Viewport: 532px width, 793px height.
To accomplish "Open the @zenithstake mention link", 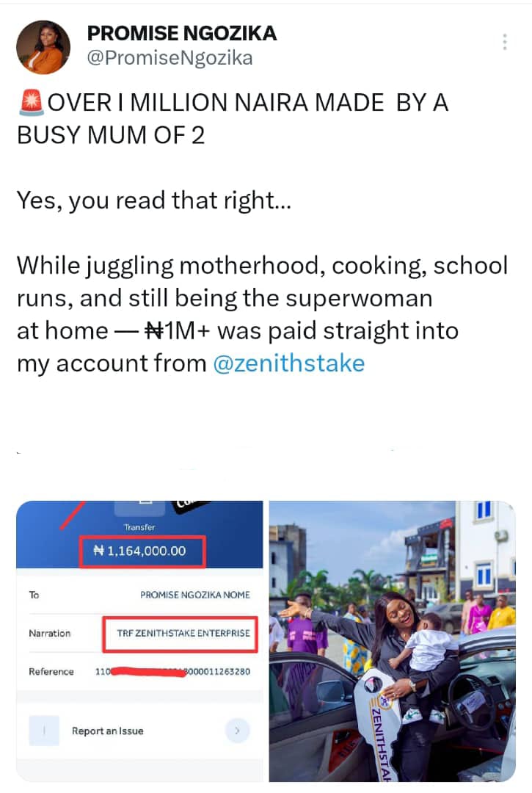I will tap(288, 363).
